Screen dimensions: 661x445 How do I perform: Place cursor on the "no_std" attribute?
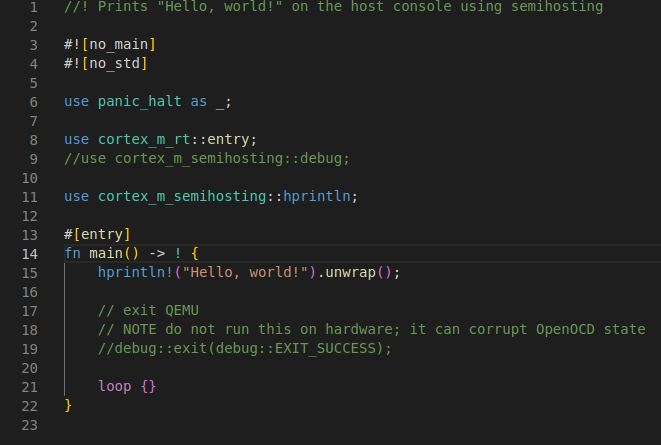[x=114, y=63]
